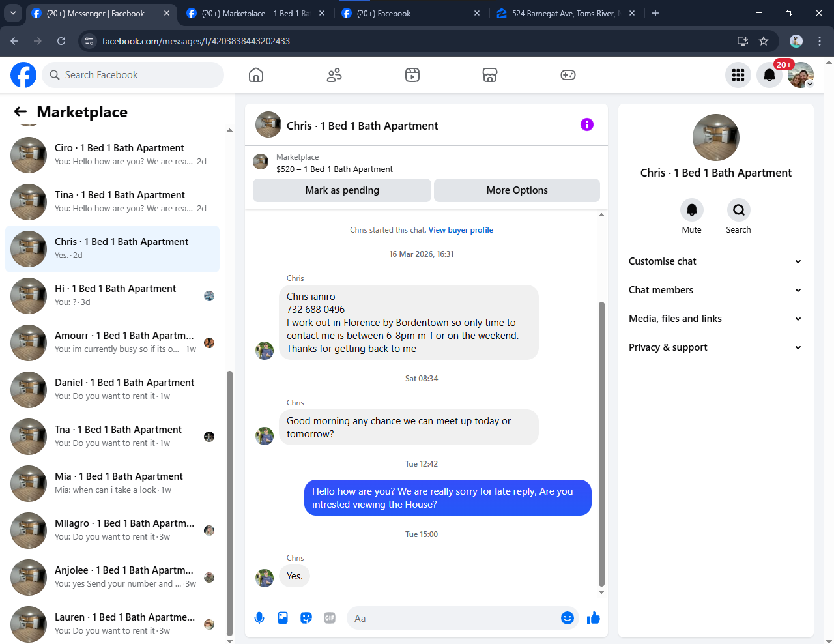Open Daniel's 1 Bed 1 Bath conversation
This screenshot has height=644, width=834.
(112, 390)
